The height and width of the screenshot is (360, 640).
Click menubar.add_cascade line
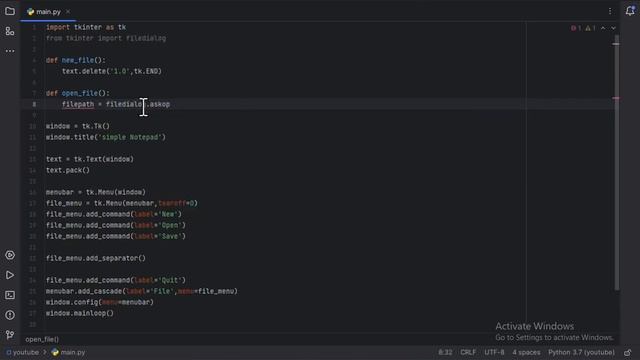tap(142, 291)
